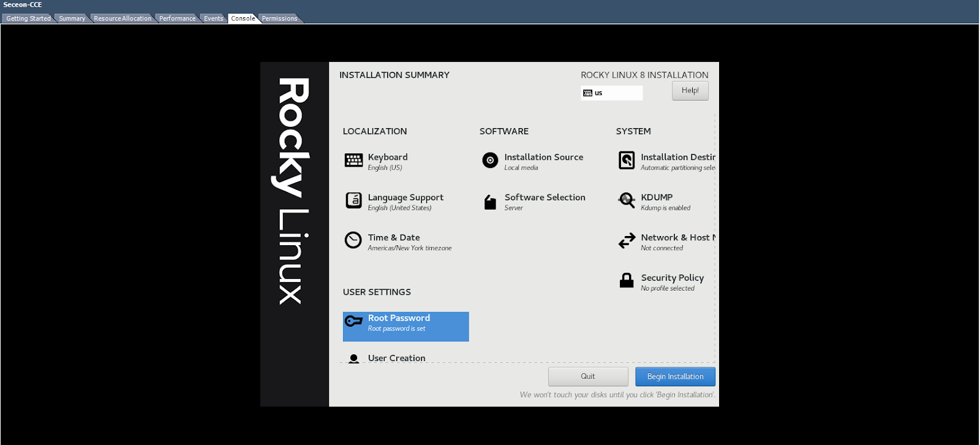980x445 pixels.
Task: Open the KDUMP magnifier icon
Action: click(627, 200)
